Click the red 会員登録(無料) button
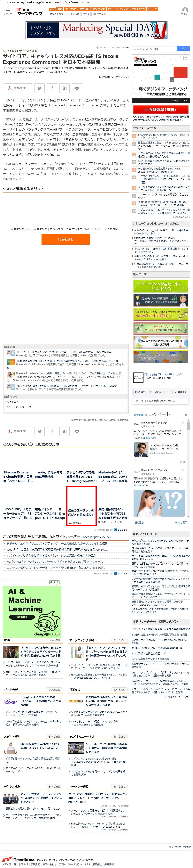 coord(160,110)
